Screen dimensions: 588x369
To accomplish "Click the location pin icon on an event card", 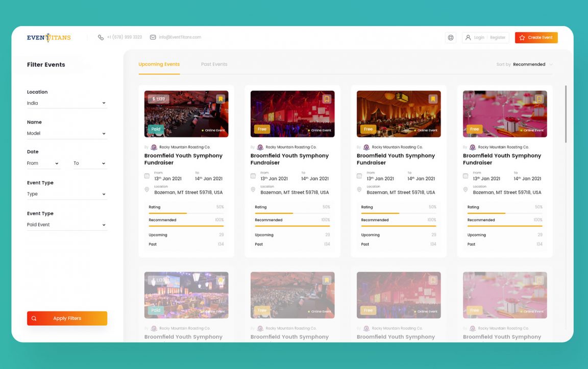I will click(147, 189).
